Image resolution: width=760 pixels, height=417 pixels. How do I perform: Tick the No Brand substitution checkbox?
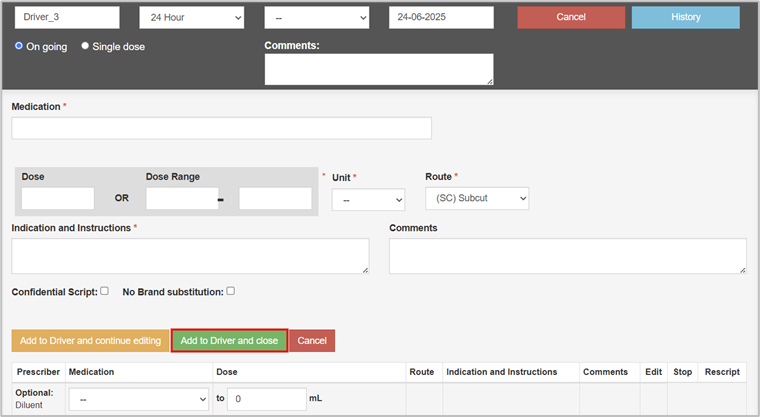click(230, 291)
